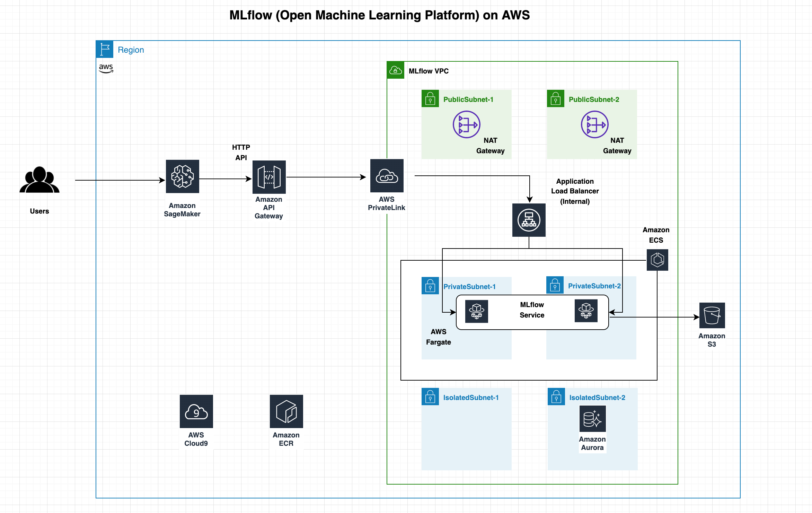Click the MLflow VPC label
The image size is (812, 513).
click(x=429, y=71)
